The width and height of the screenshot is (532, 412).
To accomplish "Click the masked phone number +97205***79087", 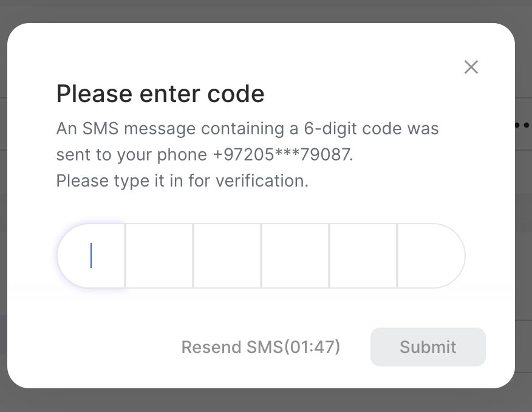I will (282, 155).
